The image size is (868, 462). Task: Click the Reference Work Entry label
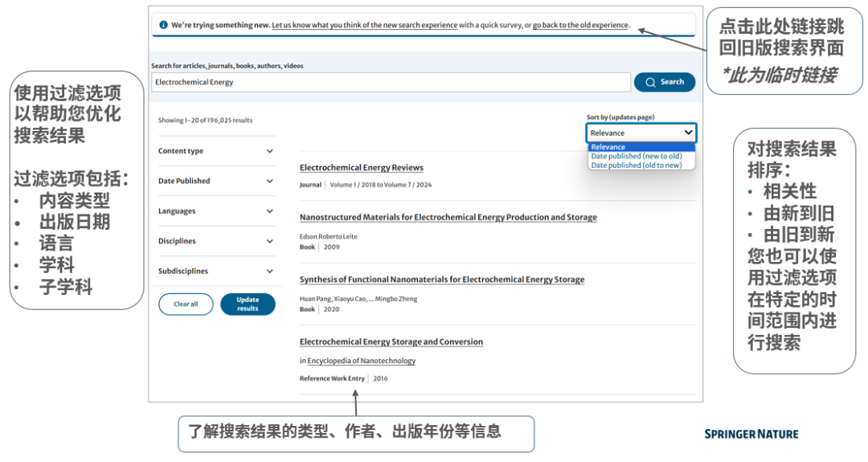(x=332, y=378)
